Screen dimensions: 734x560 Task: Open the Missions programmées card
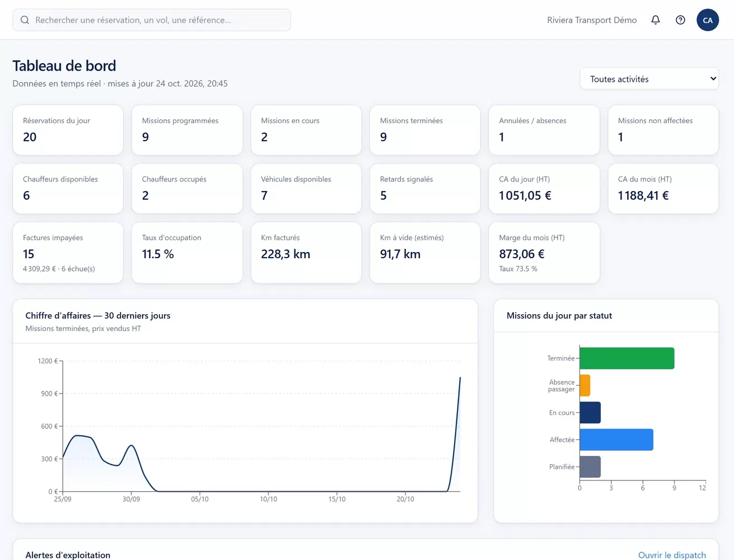187,130
